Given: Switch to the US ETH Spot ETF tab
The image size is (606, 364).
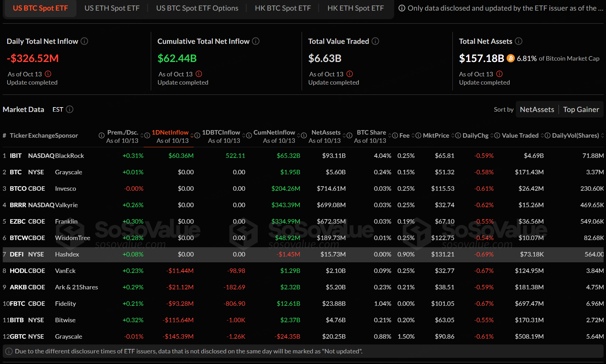Looking at the screenshot, I should (112, 8).
